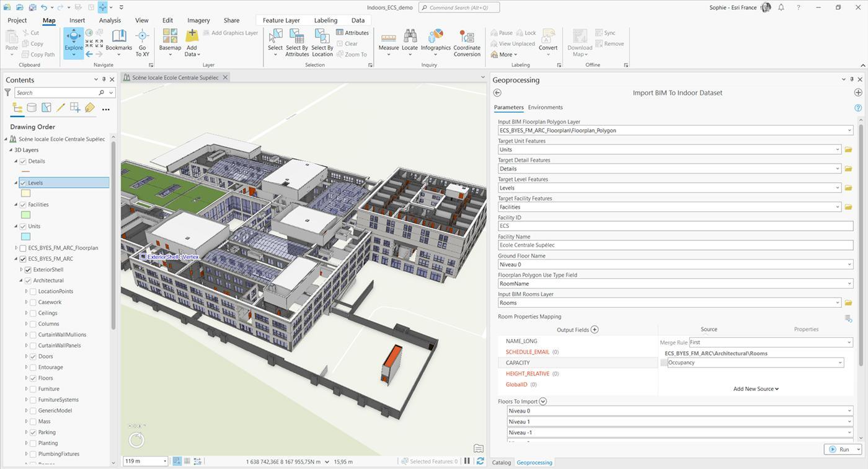Screen dimensions: 868x469
Task: Click Add Graphics Layer
Action: click(229, 33)
